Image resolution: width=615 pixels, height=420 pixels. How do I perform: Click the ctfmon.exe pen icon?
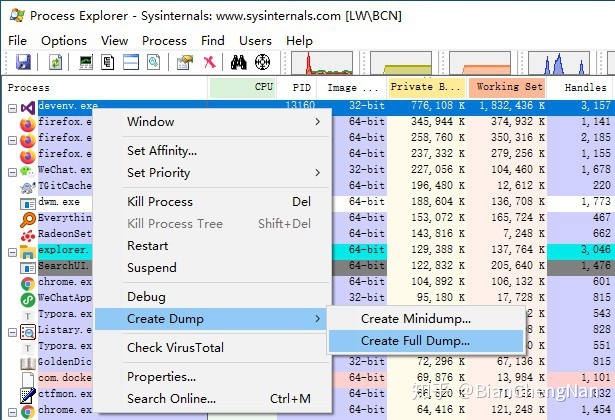[28, 396]
